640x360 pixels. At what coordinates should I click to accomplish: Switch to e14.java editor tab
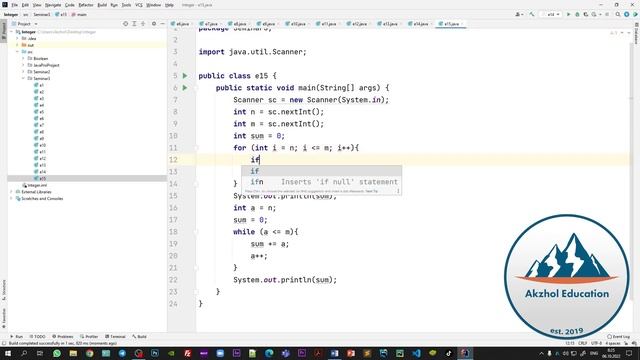419,24
